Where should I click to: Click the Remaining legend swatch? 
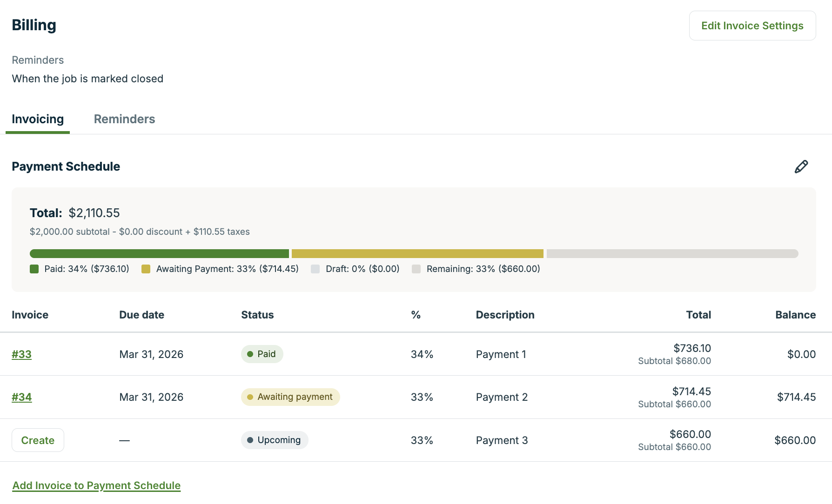pyautogui.click(x=416, y=269)
